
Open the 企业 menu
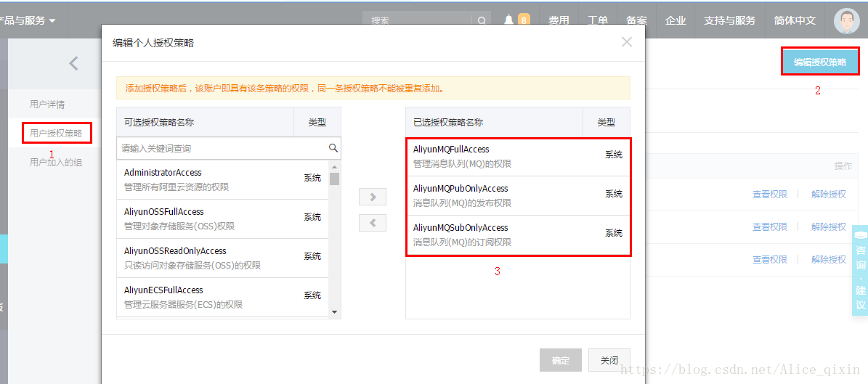pyautogui.click(x=676, y=20)
